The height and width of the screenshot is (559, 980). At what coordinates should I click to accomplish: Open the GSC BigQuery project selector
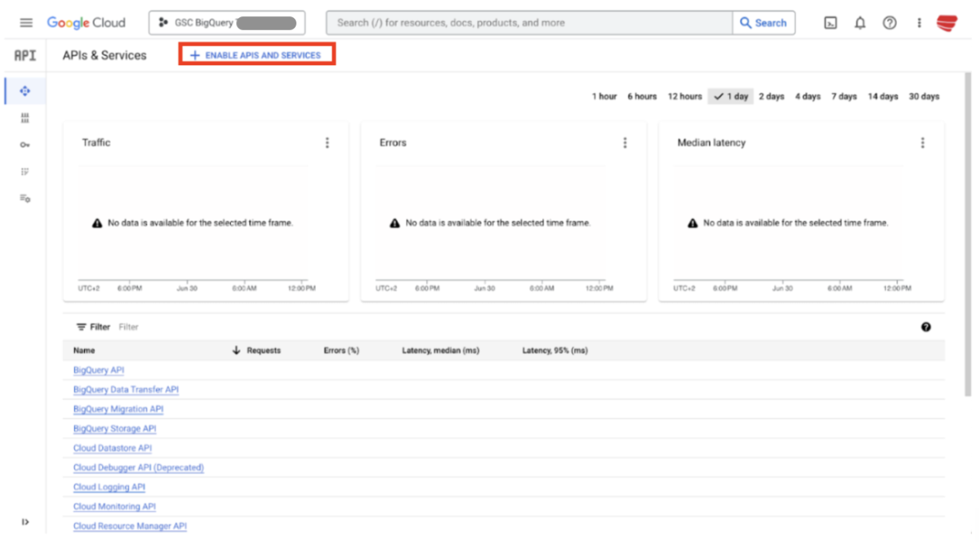click(x=226, y=23)
